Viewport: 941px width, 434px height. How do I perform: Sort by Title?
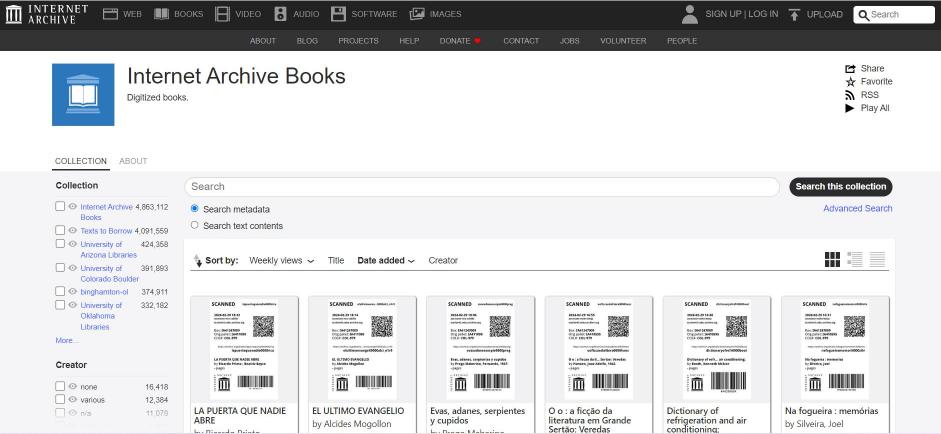[x=336, y=261]
